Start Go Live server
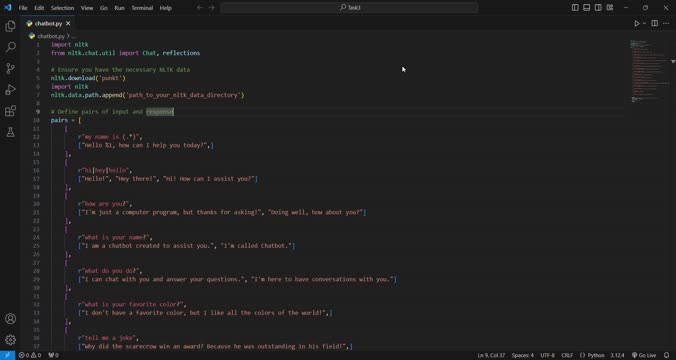Image resolution: width=676 pixels, height=360 pixels. click(x=644, y=355)
